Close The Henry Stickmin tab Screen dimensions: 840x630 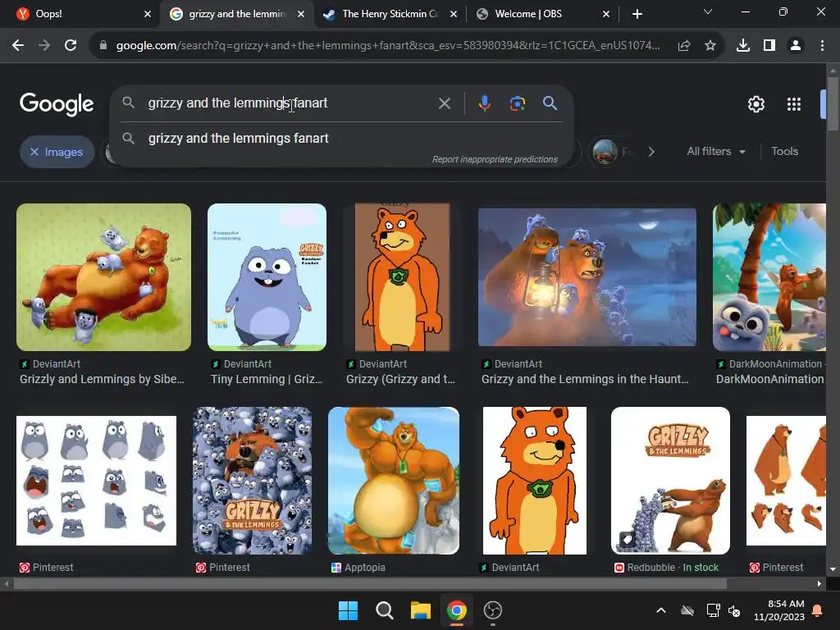(453, 14)
